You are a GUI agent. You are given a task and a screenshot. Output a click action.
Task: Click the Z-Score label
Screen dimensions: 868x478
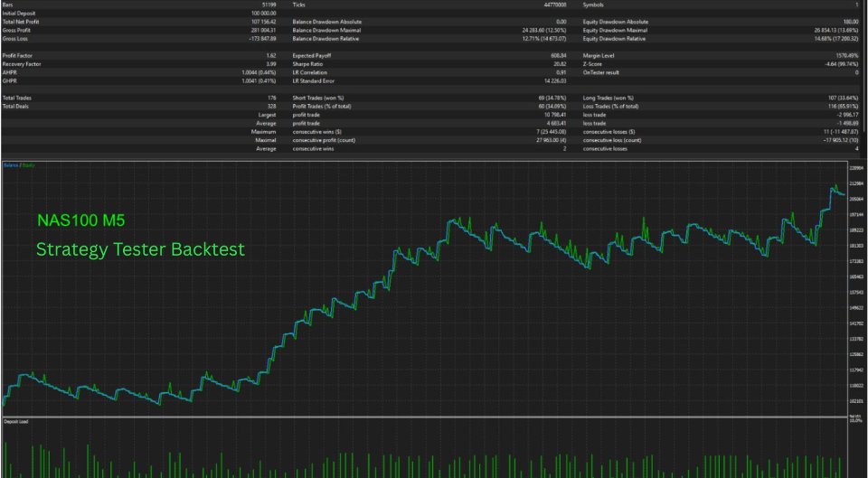click(590, 64)
